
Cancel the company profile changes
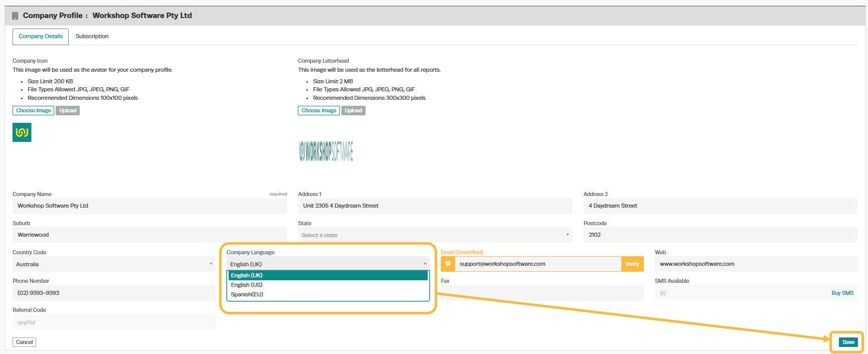(24, 342)
